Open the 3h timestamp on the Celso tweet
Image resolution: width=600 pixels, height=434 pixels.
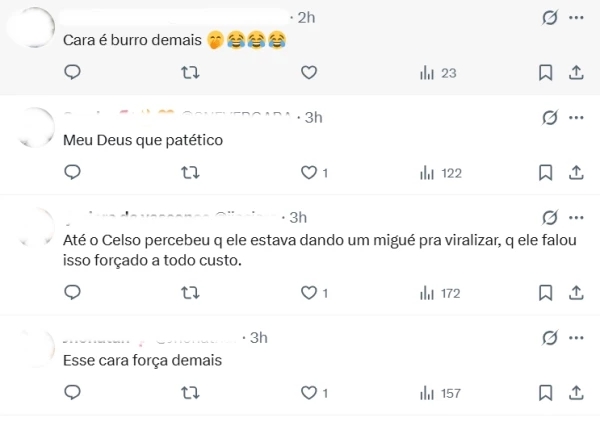pyautogui.click(x=298, y=217)
